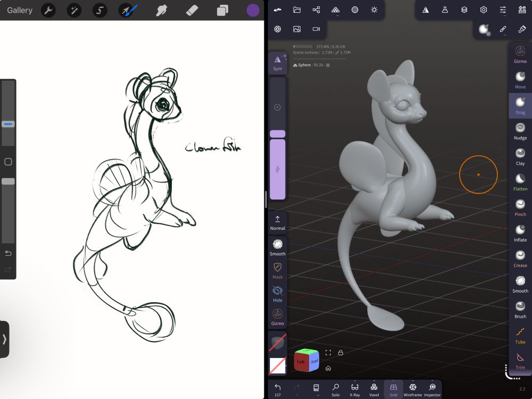Open the Nomad symmetry settings menu
The image size is (532, 399).
click(x=426, y=10)
